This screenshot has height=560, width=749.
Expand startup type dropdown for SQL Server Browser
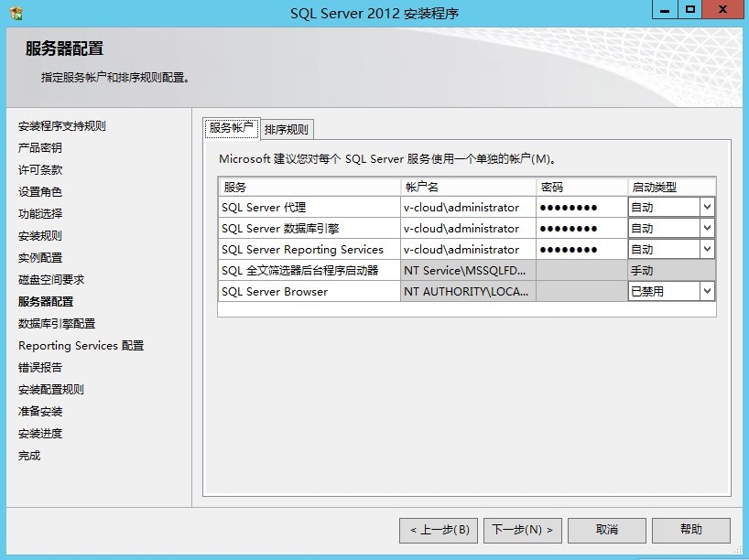point(707,291)
